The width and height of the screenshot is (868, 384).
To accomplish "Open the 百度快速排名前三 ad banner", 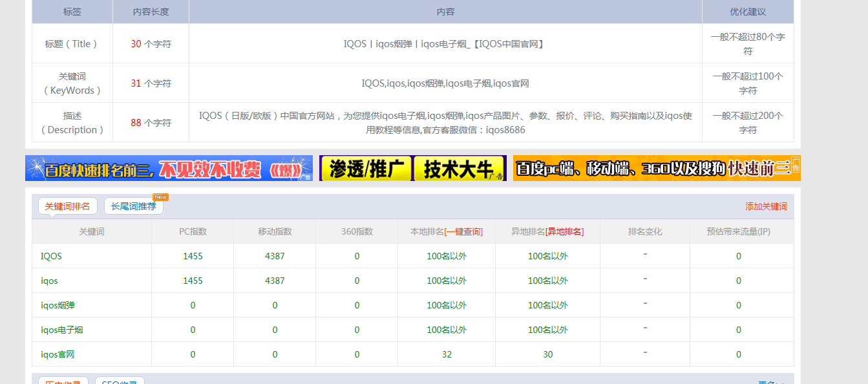I will tap(169, 168).
